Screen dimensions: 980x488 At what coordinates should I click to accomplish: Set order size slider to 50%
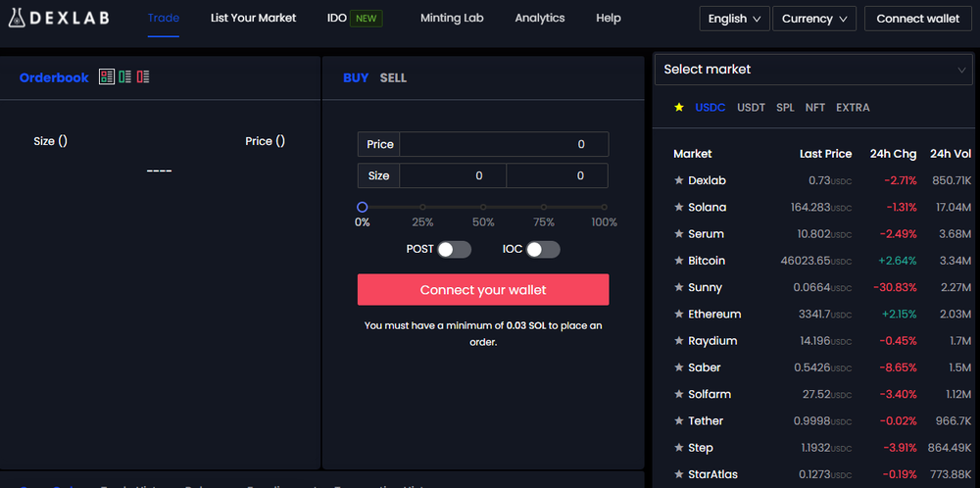tap(483, 207)
